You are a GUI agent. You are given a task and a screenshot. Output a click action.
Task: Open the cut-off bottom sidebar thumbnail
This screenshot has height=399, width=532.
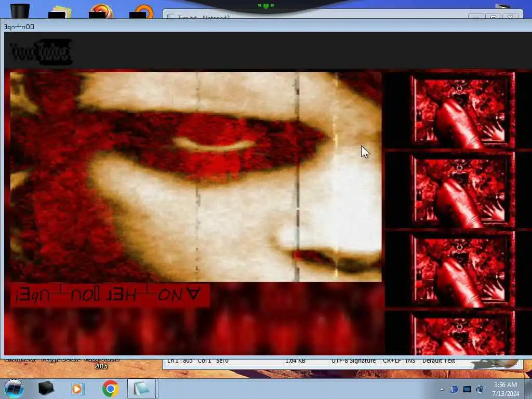[462, 334]
